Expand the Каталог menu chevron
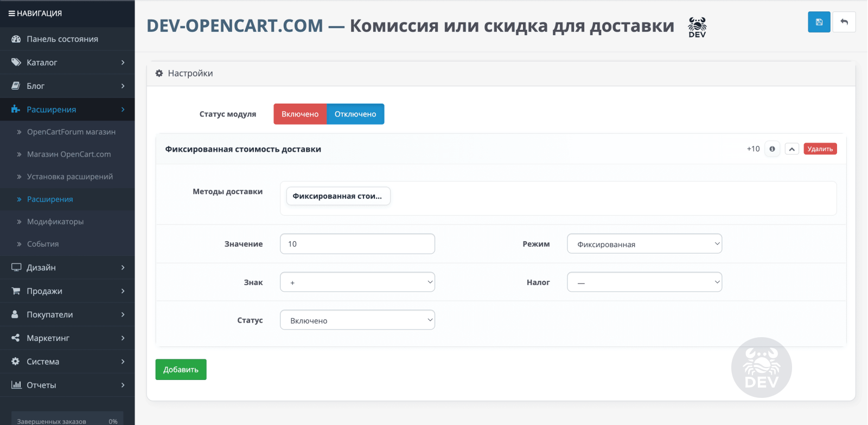Viewport: 868px width, 425px height. [x=123, y=62]
